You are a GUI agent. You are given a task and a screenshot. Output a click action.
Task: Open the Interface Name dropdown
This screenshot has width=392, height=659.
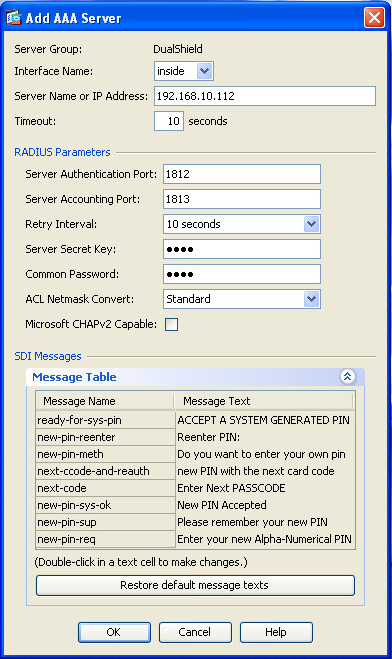(205, 71)
